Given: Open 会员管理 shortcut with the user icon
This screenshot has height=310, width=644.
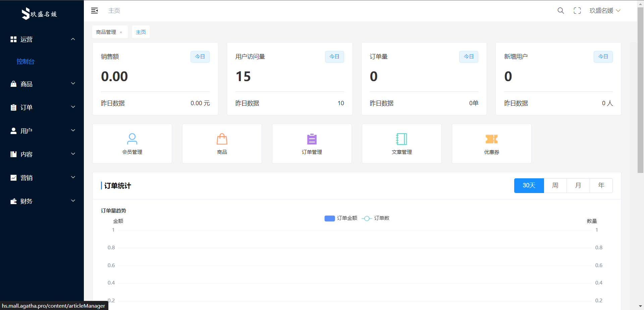Looking at the screenshot, I should tap(132, 143).
